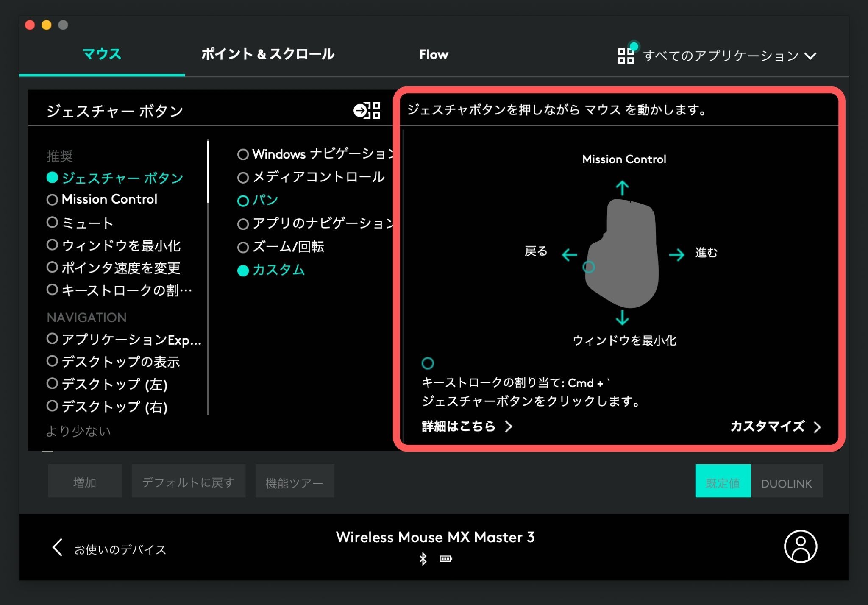Open the 詳細はこちら link

466,426
